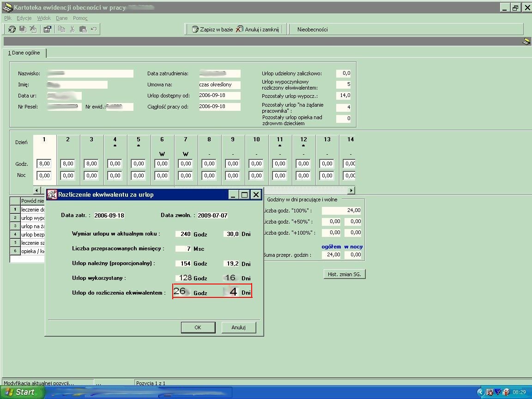This screenshot has height=399, width=532.
Task: Click Suma przepr. godzin ogółem 24,00
Action: (331, 255)
